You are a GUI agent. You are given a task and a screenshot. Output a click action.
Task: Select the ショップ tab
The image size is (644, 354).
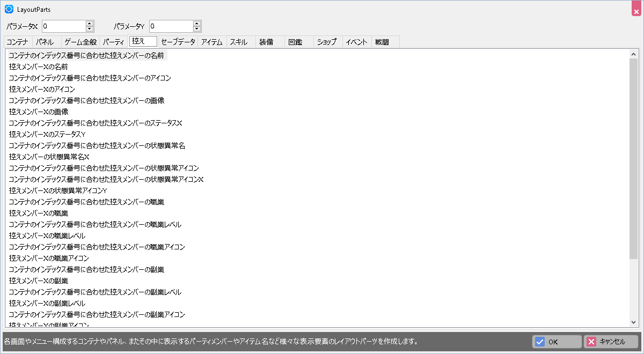pyautogui.click(x=327, y=42)
